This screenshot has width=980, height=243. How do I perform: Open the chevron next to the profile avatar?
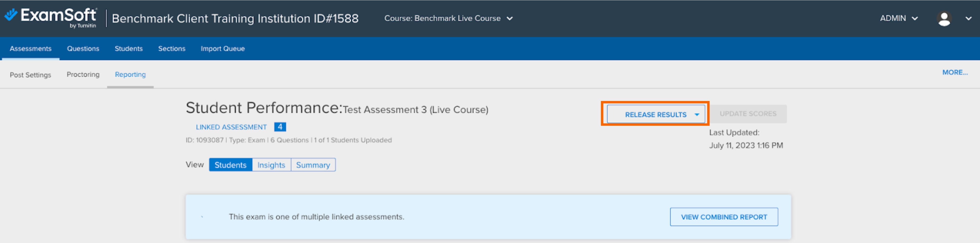click(x=969, y=18)
